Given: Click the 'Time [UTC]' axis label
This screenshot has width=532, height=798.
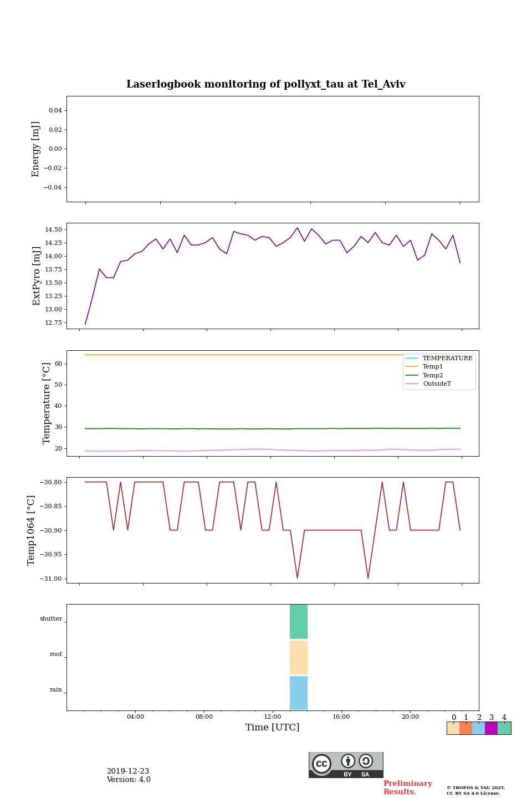Looking at the screenshot, I should (x=273, y=728).
